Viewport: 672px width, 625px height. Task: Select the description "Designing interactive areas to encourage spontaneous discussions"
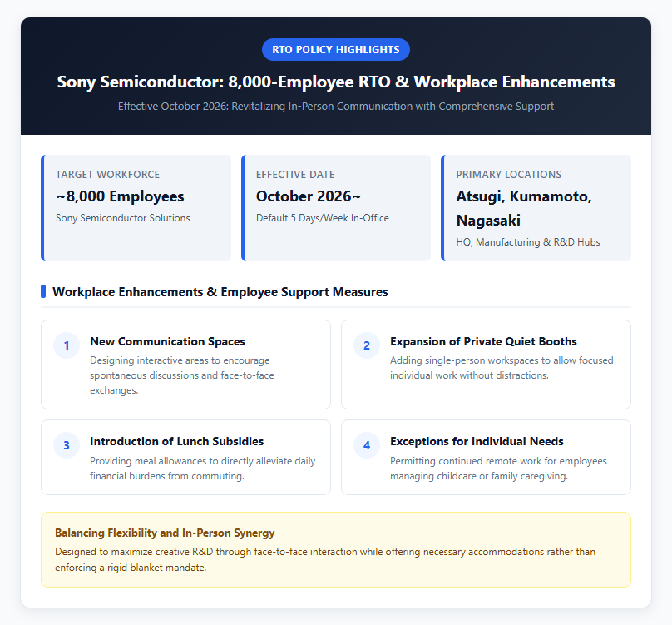point(182,375)
